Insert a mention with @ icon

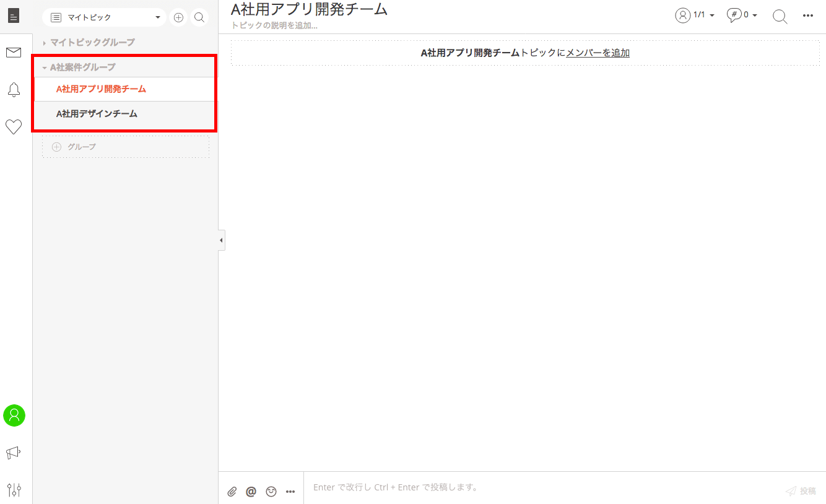pos(251,492)
